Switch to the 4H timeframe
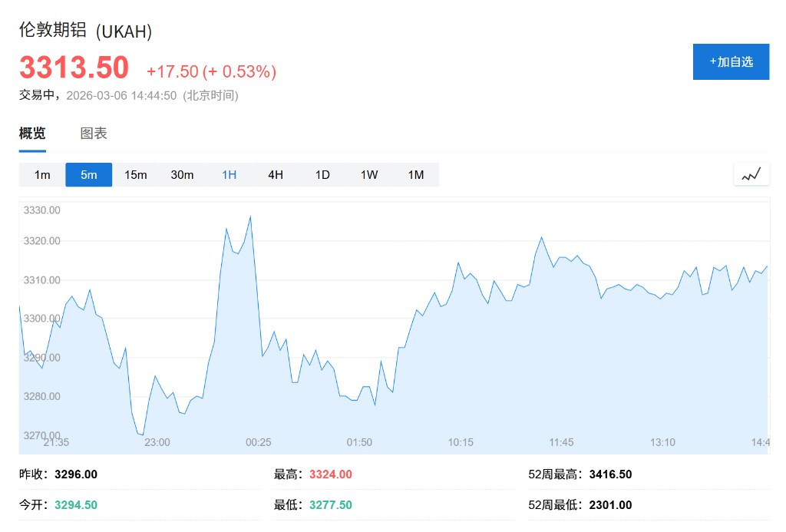The image size is (786, 532). click(x=276, y=175)
